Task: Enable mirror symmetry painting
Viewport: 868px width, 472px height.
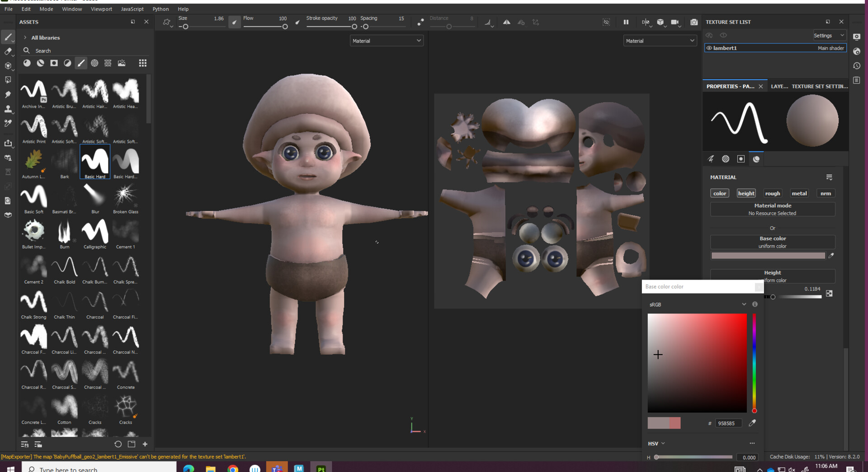Action: click(x=507, y=22)
